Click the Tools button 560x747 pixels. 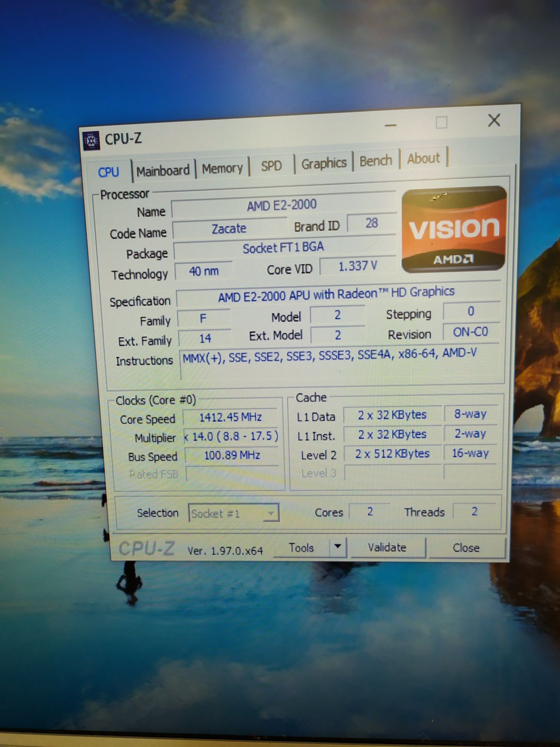301,548
